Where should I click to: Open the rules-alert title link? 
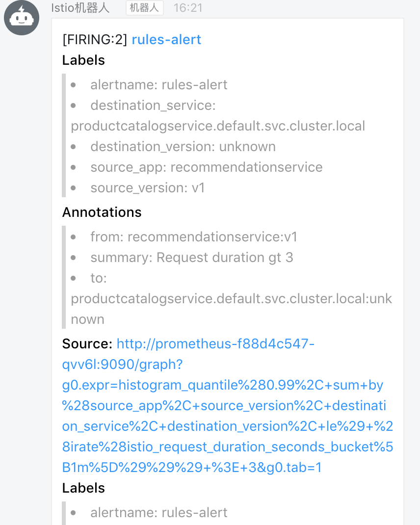(166, 40)
